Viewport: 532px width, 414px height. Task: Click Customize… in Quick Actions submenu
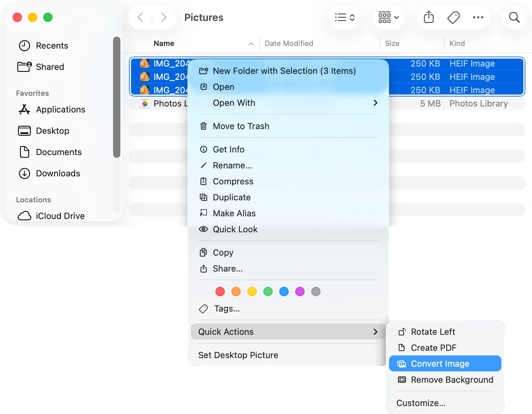pos(445,403)
